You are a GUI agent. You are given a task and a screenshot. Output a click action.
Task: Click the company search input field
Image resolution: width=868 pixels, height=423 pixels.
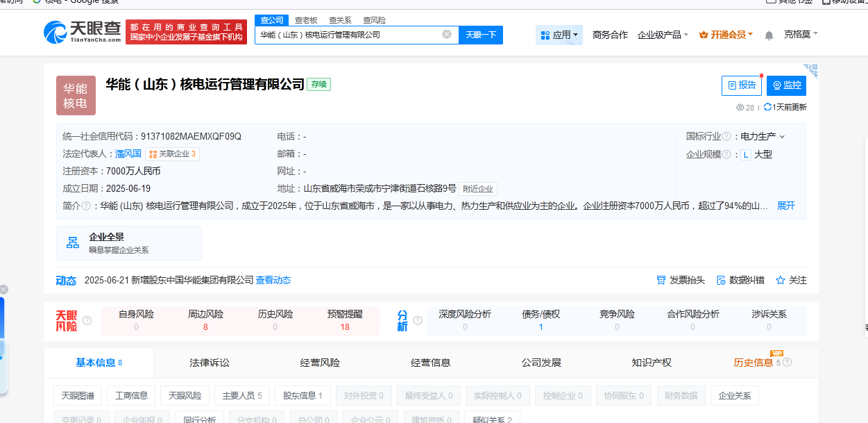[x=347, y=35]
